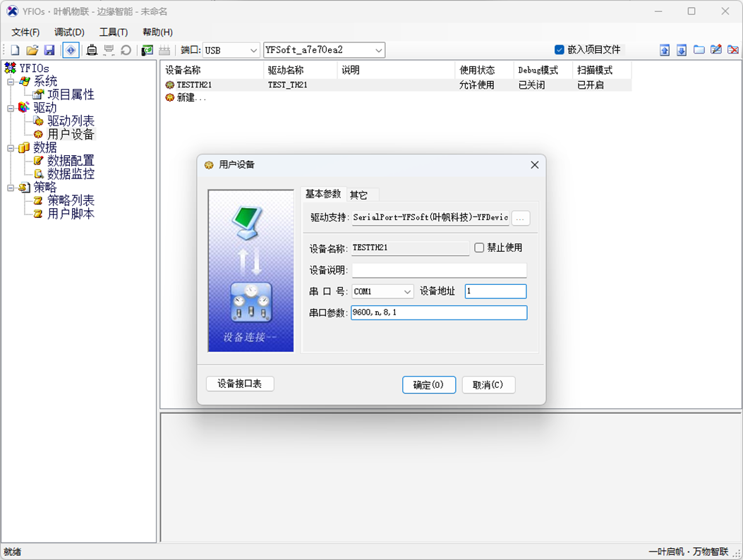The width and height of the screenshot is (743, 560).
Task: Select 数据监控 text in the tree
Action: click(71, 174)
